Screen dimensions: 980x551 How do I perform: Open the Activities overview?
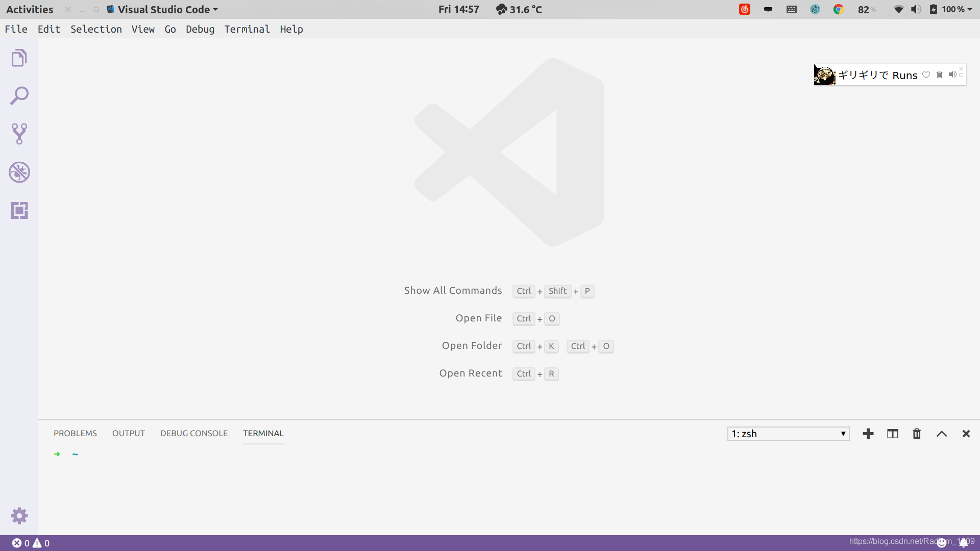click(30, 9)
